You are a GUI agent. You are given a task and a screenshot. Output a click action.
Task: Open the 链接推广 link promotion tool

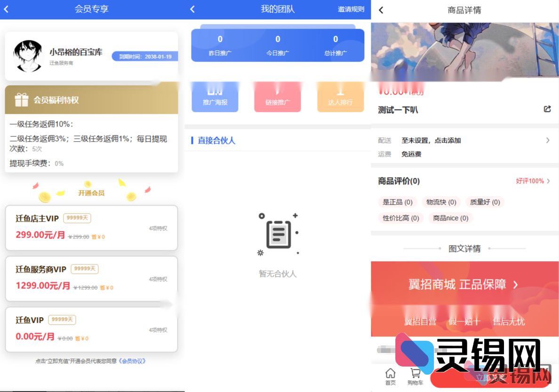tap(278, 96)
